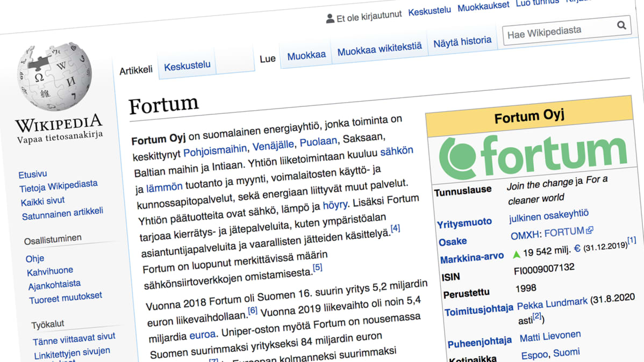
Task: Open Keskustelu link in the top user bar
Action: tap(429, 11)
